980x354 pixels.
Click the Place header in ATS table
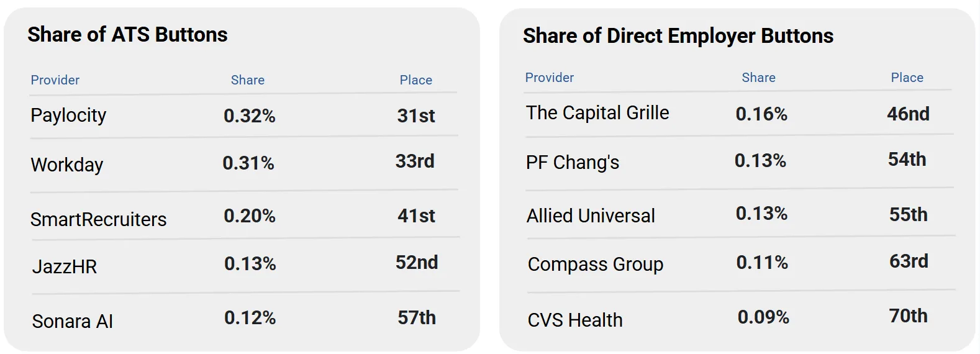pos(415,80)
